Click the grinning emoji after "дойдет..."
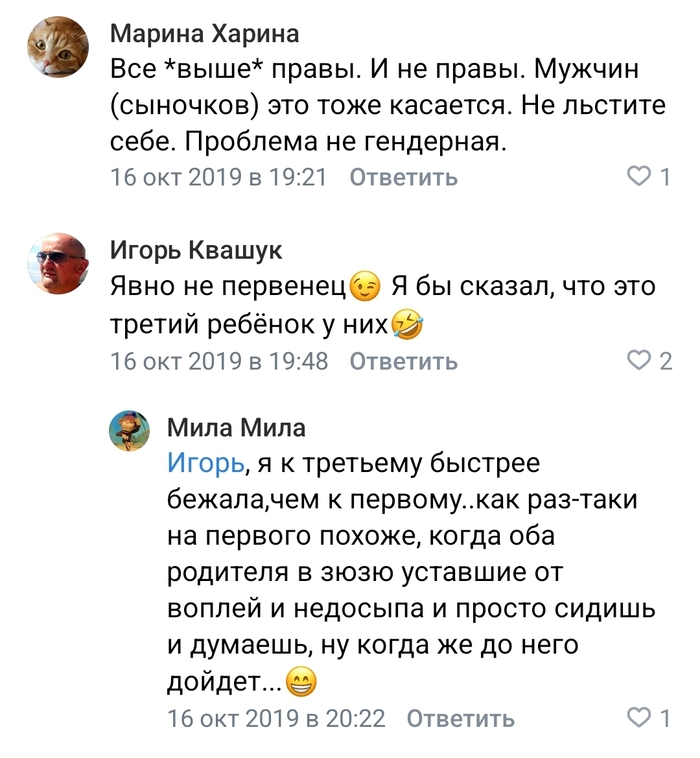This screenshot has width=700, height=758. pyautogui.click(x=301, y=683)
